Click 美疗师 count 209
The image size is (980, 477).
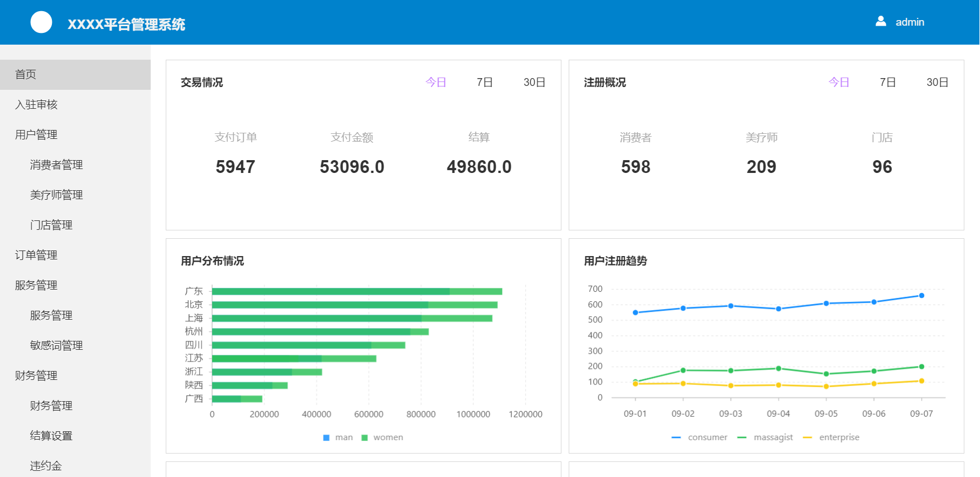[x=761, y=167]
